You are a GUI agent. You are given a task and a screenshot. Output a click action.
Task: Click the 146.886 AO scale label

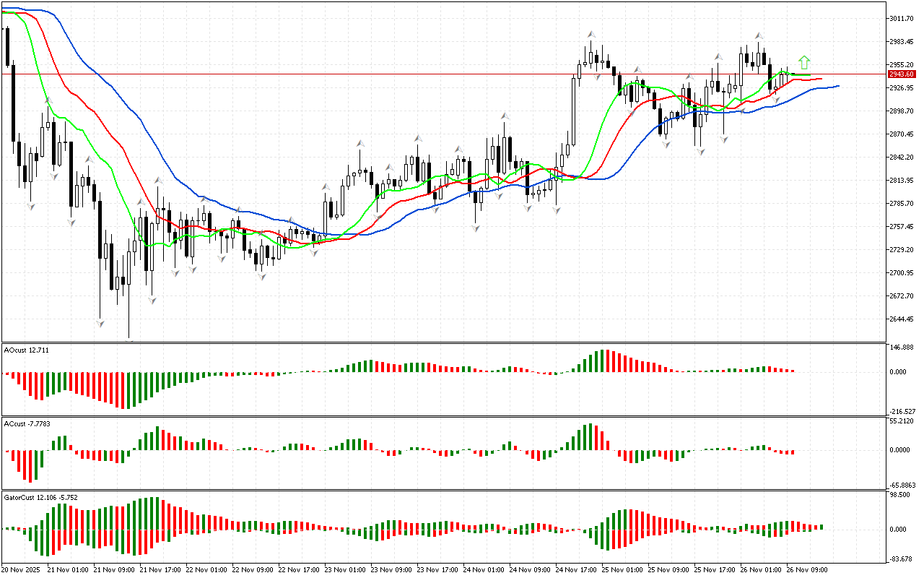[x=902, y=348]
